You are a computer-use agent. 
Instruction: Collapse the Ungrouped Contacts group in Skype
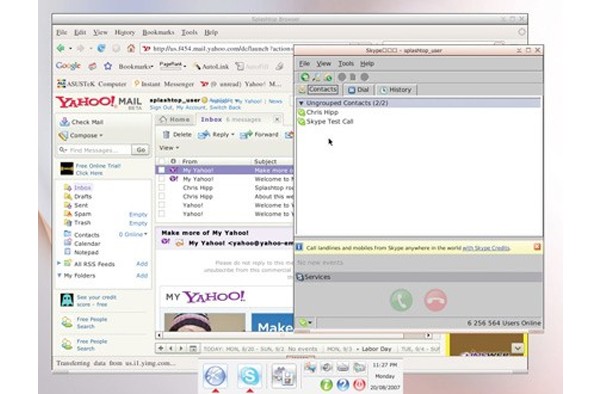pyautogui.click(x=301, y=103)
